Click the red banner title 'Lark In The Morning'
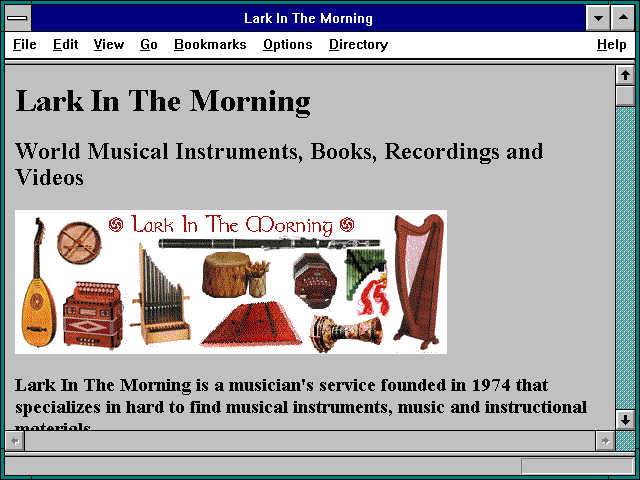 232,224
